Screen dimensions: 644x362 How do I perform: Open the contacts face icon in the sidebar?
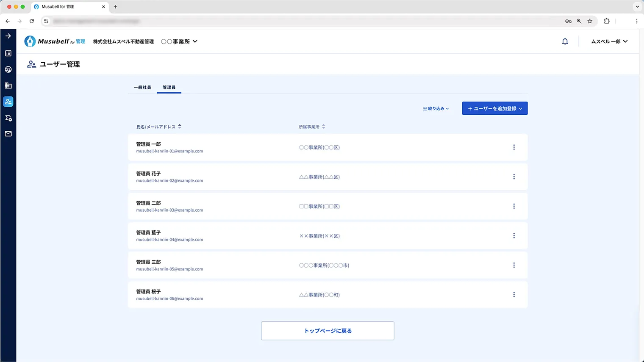point(8,69)
